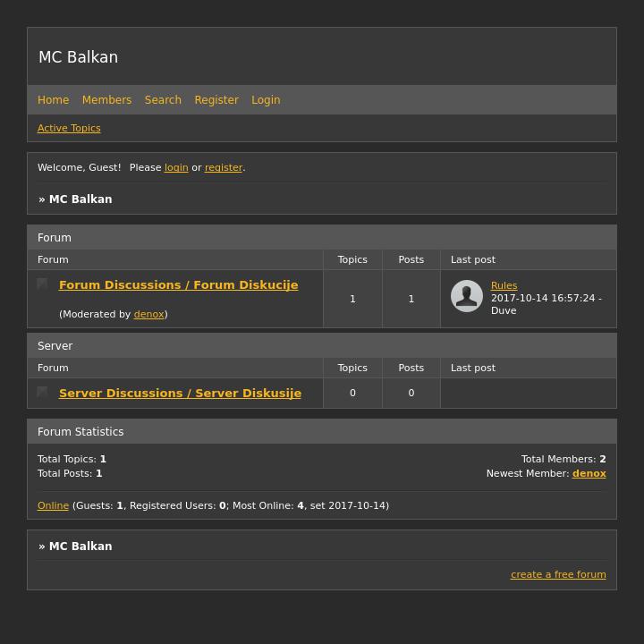View moderator denox's profile
Screen dimensions: 644x644
pyautogui.click(x=148, y=315)
